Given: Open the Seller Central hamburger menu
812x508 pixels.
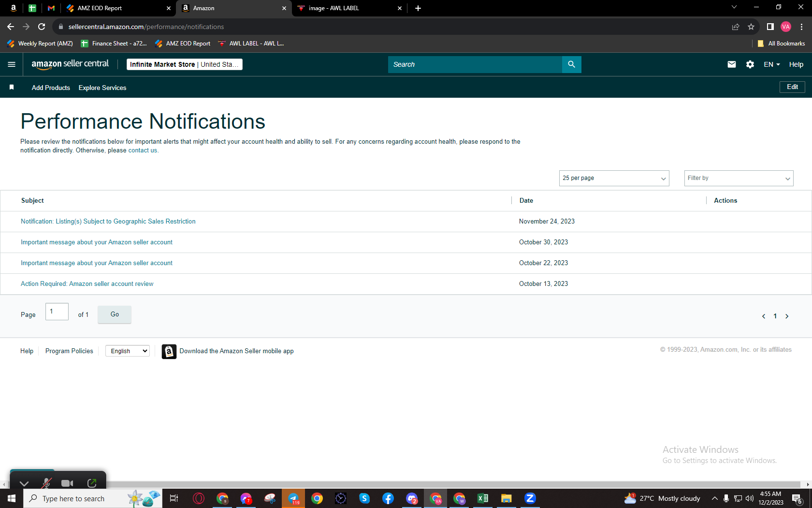Looking at the screenshot, I should click(12, 64).
